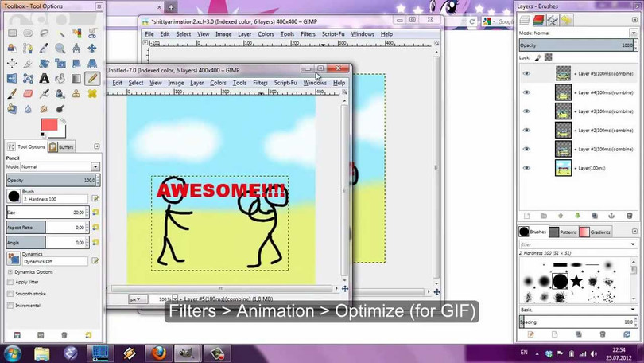Select the Pencil tool
This screenshot has height=363, width=644.
tap(91, 78)
